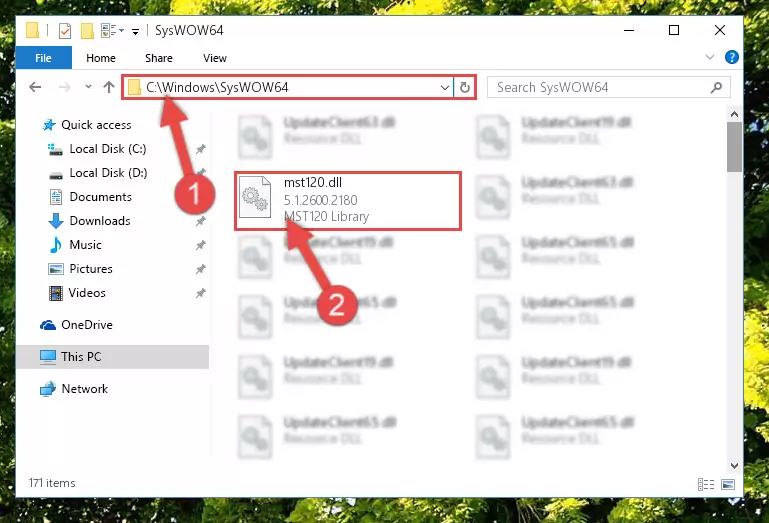Open Downloads in the sidebar

[x=100, y=221]
